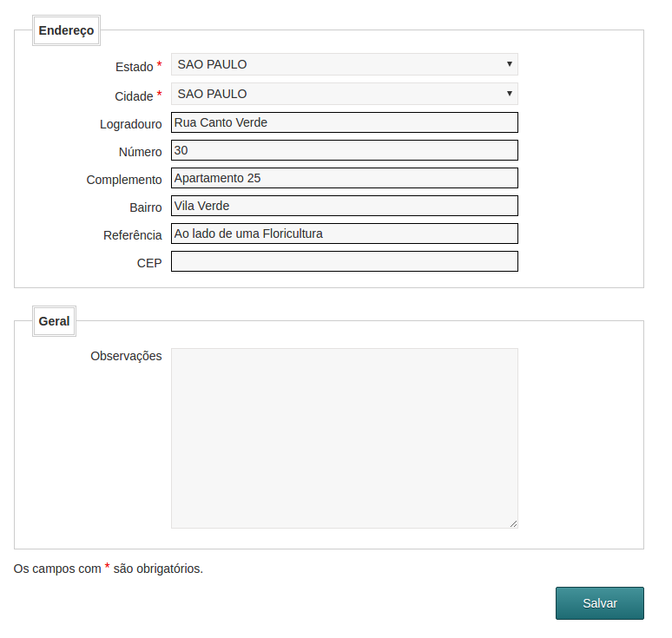
Task: Click the Observações label text
Action: pos(126,356)
